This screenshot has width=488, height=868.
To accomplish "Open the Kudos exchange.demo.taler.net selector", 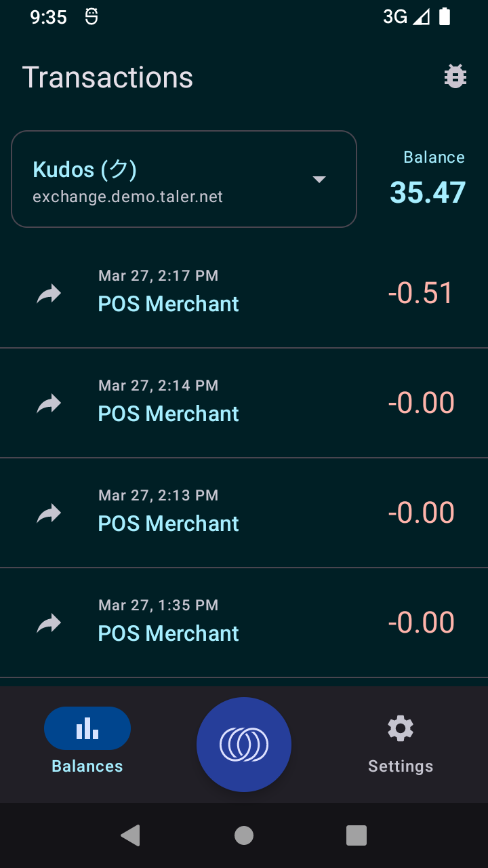I will [184, 179].
